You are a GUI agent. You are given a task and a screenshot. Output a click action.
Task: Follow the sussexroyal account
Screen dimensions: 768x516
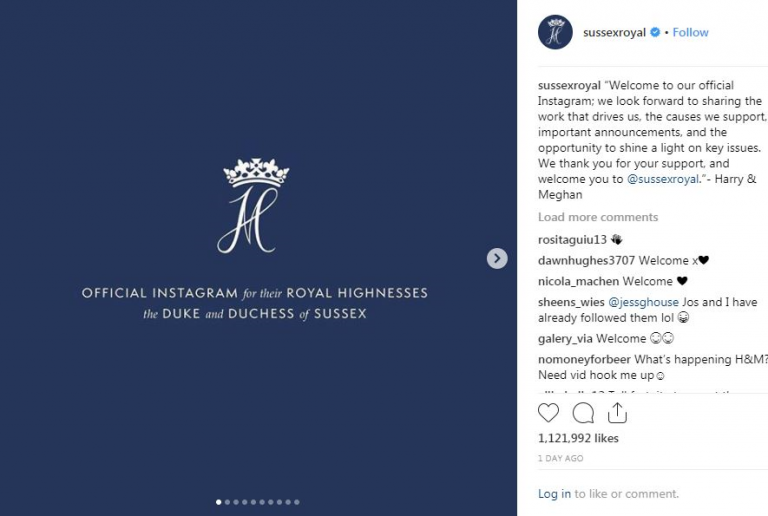click(x=690, y=32)
